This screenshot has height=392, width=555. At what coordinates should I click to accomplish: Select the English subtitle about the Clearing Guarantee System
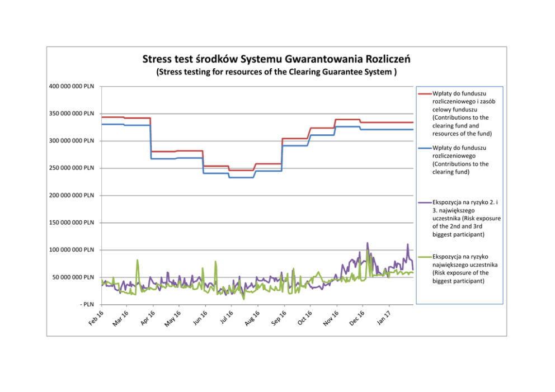coord(277,72)
